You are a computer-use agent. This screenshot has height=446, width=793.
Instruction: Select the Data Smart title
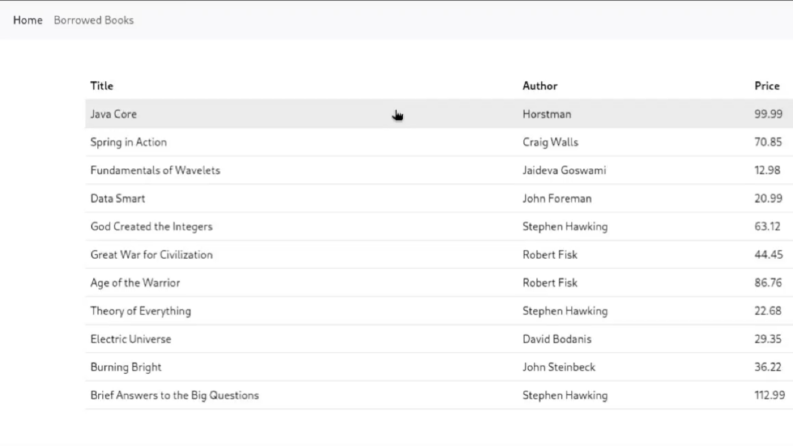point(117,199)
